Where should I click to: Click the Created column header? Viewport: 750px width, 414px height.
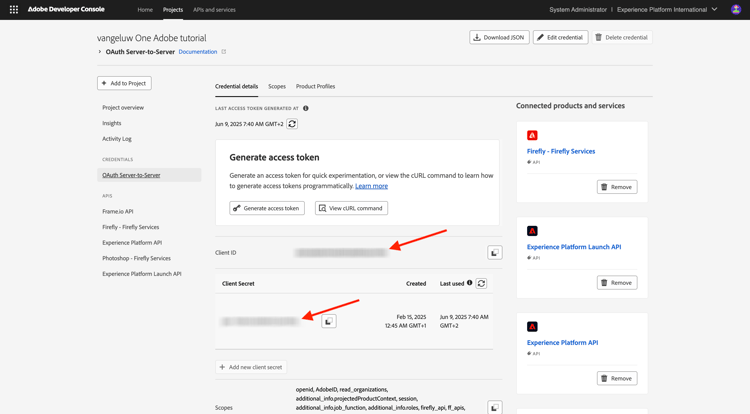[x=416, y=283]
